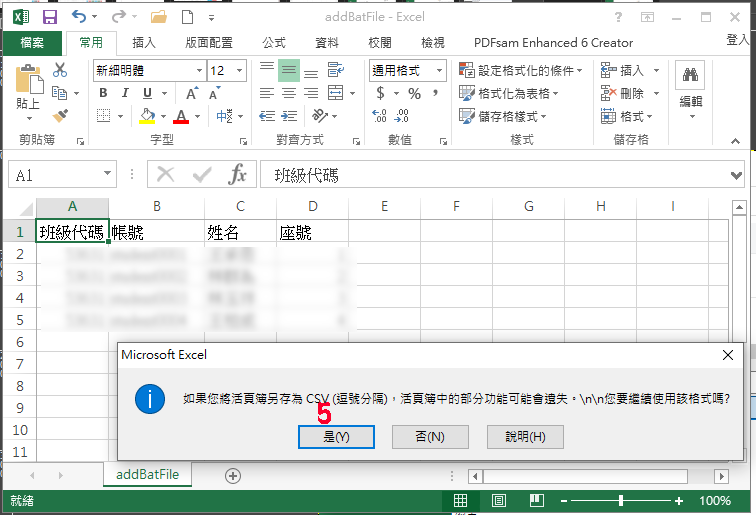Click the Decrease Indent icon

(267, 116)
